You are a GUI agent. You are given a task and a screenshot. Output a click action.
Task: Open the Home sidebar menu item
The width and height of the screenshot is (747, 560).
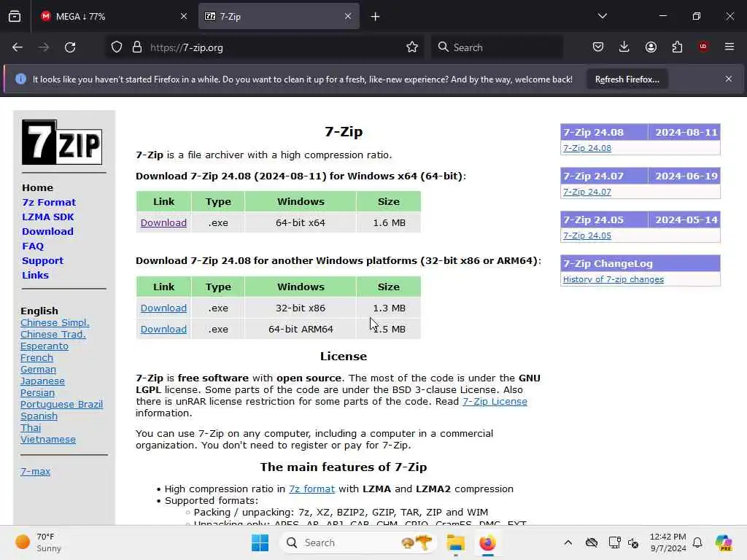[37, 187]
